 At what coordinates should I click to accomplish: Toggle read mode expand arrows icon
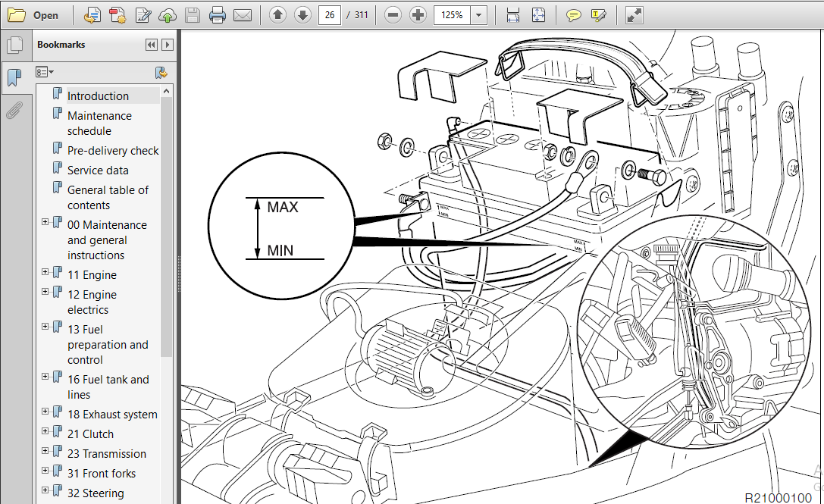click(x=634, y=15)
